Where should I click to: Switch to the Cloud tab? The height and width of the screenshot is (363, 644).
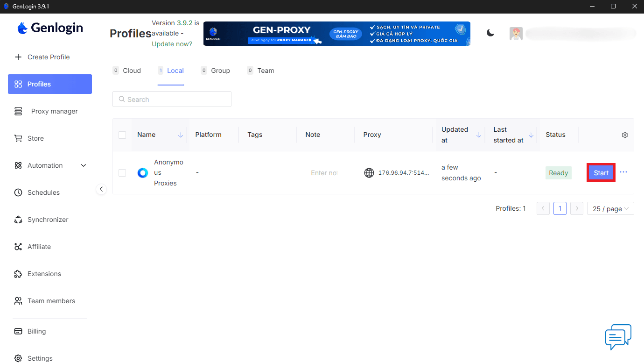pyautogui.click(x=131, y=70)
